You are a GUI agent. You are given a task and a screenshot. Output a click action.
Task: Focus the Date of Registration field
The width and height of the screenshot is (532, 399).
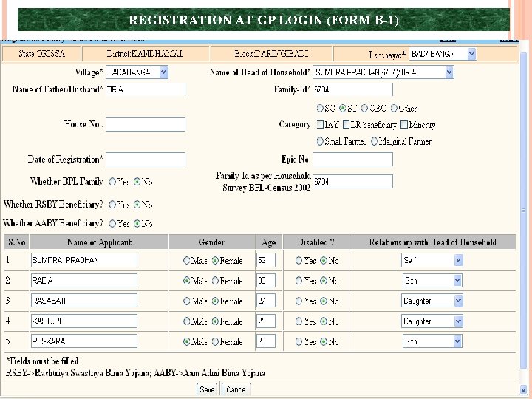(x=146, y=159)
